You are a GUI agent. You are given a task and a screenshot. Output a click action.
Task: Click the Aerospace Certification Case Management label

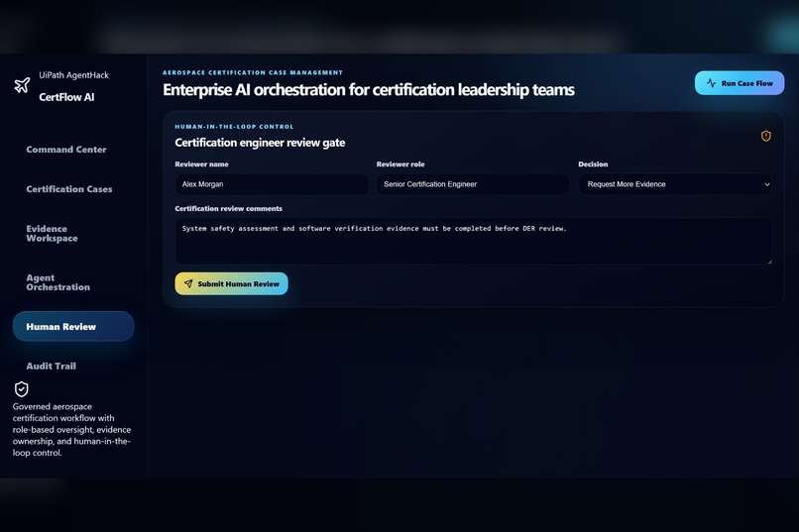(x=253, y=72)
